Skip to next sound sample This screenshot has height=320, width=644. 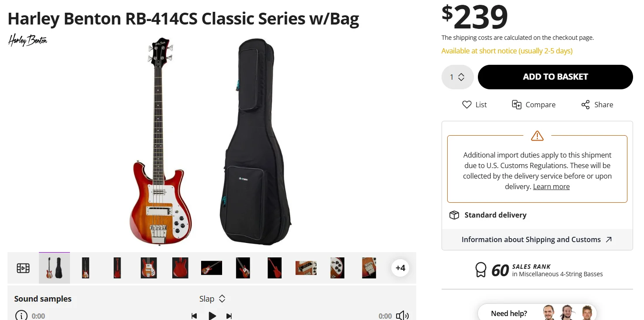click(x=229, y=316)
